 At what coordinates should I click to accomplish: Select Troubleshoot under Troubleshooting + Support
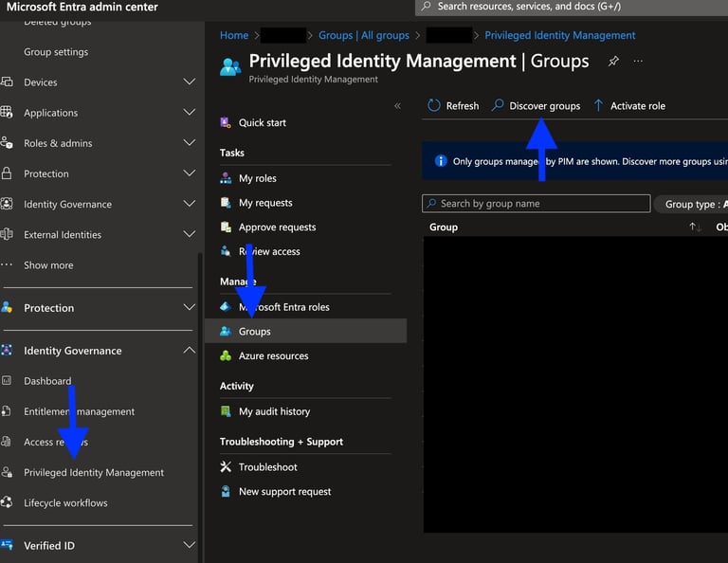268,467
